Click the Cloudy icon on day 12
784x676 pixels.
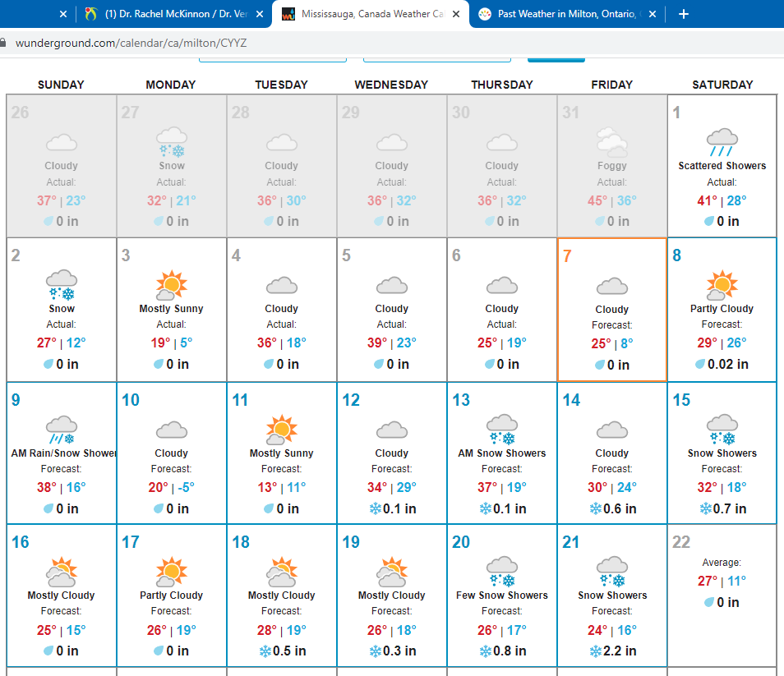[392, 430]
